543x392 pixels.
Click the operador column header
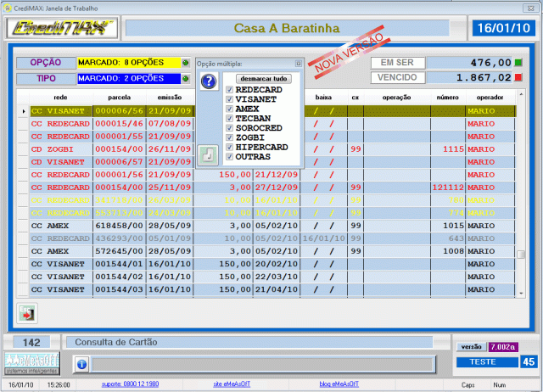490,98
